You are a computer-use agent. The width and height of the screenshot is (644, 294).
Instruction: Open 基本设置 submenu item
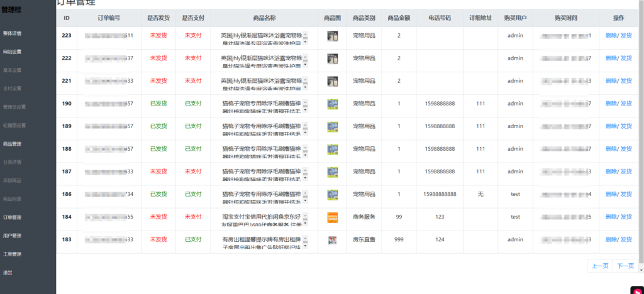13,70
